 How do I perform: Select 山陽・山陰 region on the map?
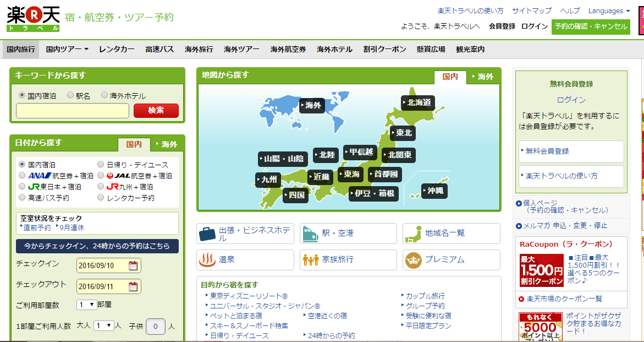pos(283,159)
